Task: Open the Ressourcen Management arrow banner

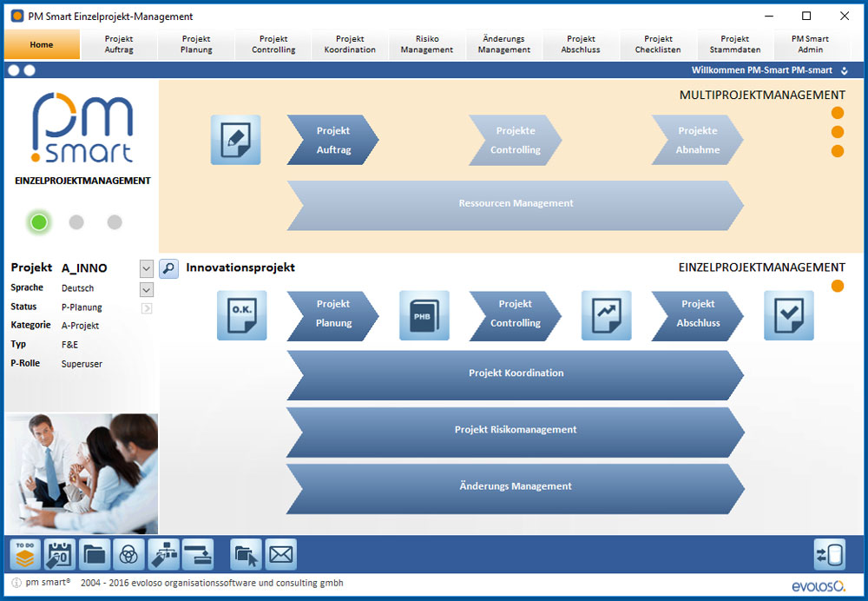Action: (516, 204)
